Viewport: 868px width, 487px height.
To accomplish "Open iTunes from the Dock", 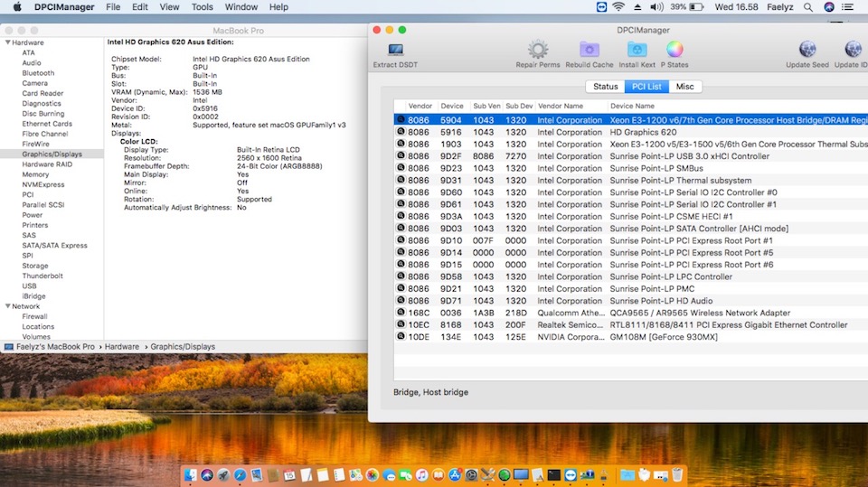I will point(422,475).
